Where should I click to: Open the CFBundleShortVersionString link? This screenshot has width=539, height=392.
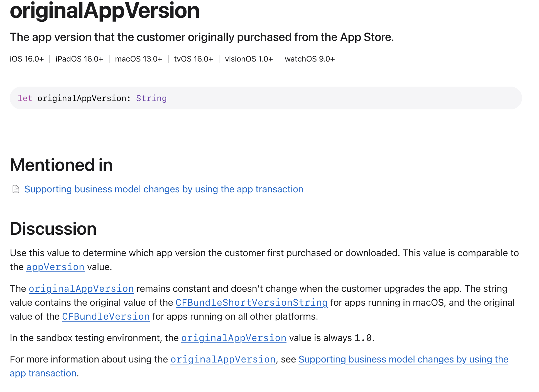(x=251, y=303)
